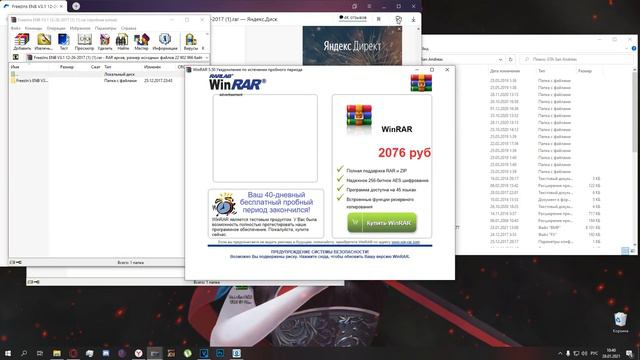
Task: Click the red 2076 руб price text
Action: (x=404, y=153)
